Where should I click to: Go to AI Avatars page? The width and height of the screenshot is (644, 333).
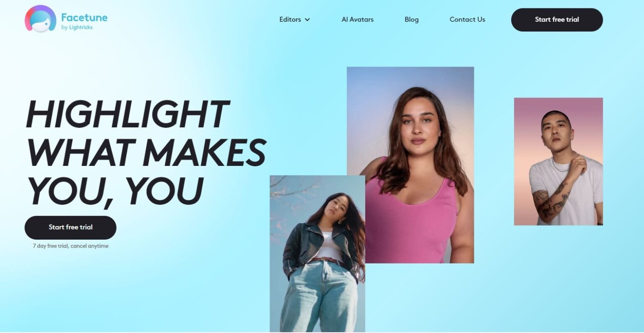357,19
